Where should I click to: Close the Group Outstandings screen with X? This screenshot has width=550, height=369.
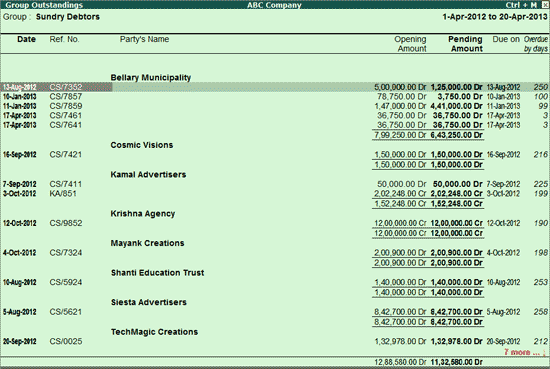click(x=544, y=5)
